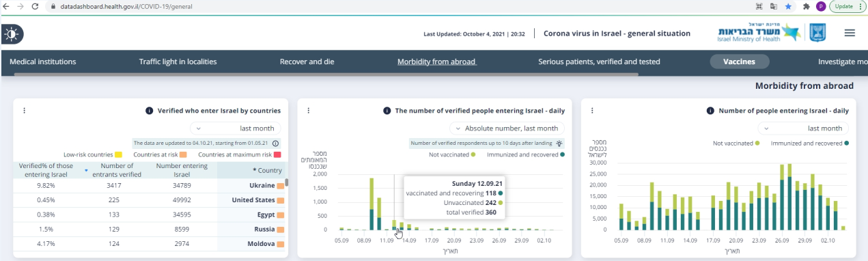Viewport: 868px width, 261px height.
Task: Open the kebab menu on the verified daily card
Action: (x=308, y=110)
